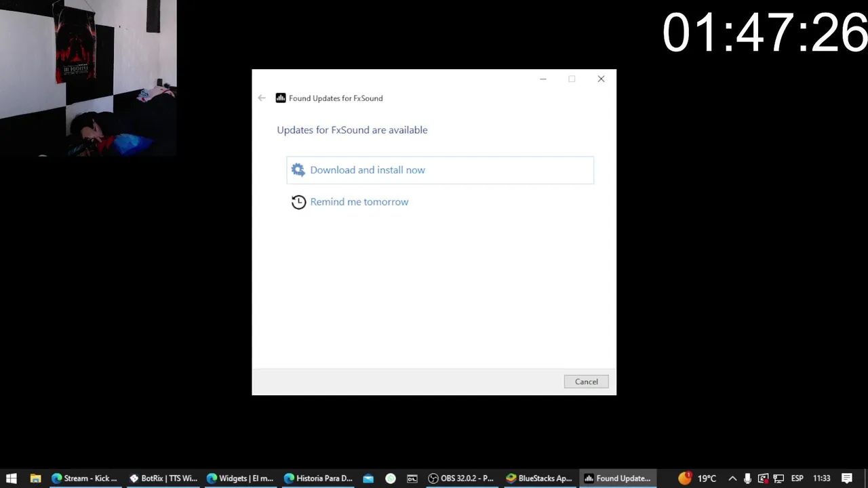Click the clock icon beside Remind me tomorrow
868x488 pixels.
[x=298, y=202]
